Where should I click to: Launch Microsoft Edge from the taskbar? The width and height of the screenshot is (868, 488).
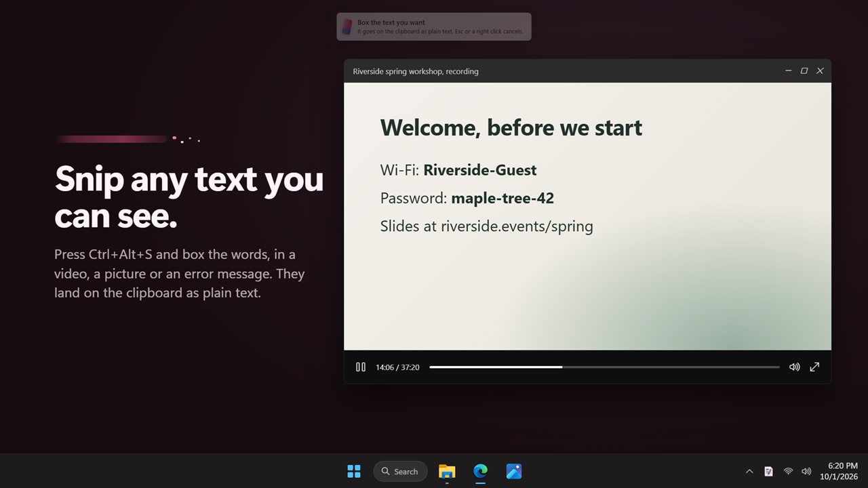pos(480,471)
